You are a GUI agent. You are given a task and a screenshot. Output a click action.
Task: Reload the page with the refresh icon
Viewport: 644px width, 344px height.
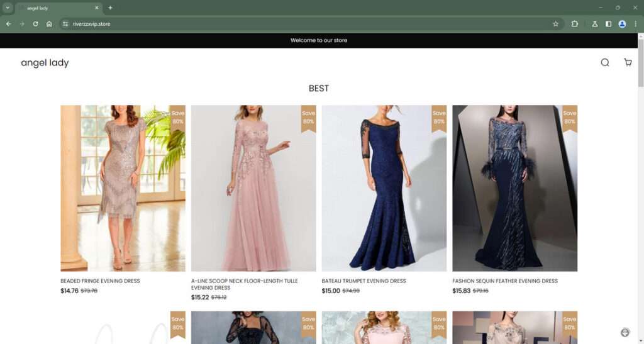pos(36,24)
